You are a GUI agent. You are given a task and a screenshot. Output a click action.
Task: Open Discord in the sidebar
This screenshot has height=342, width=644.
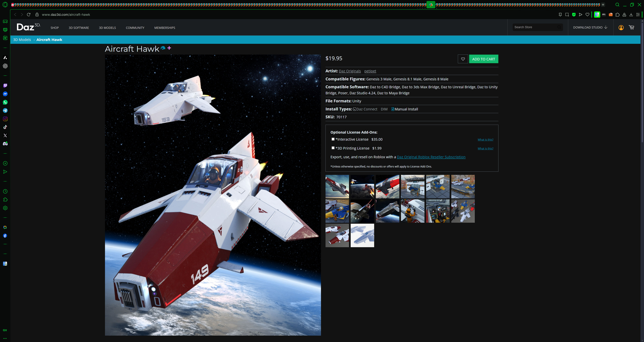[5, 144]
